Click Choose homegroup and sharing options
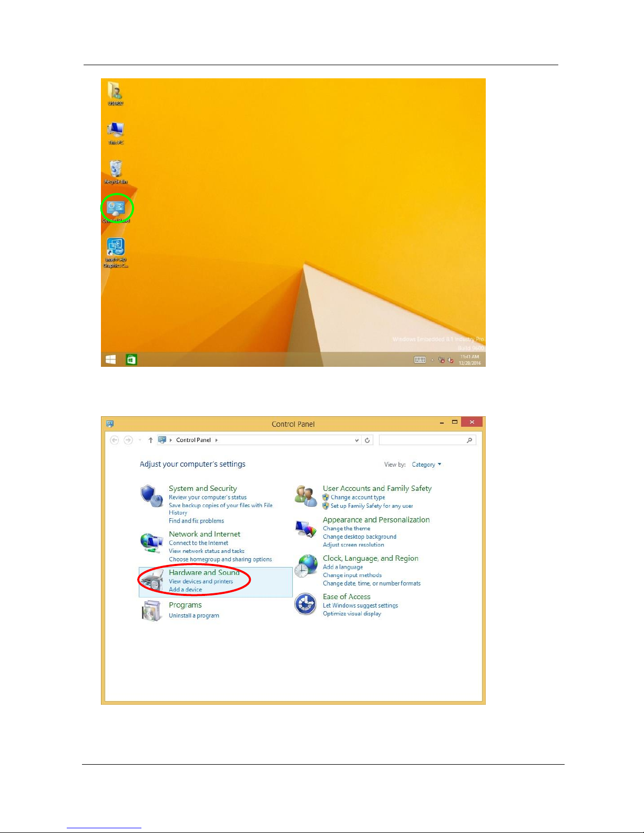 tap(220, 559)
